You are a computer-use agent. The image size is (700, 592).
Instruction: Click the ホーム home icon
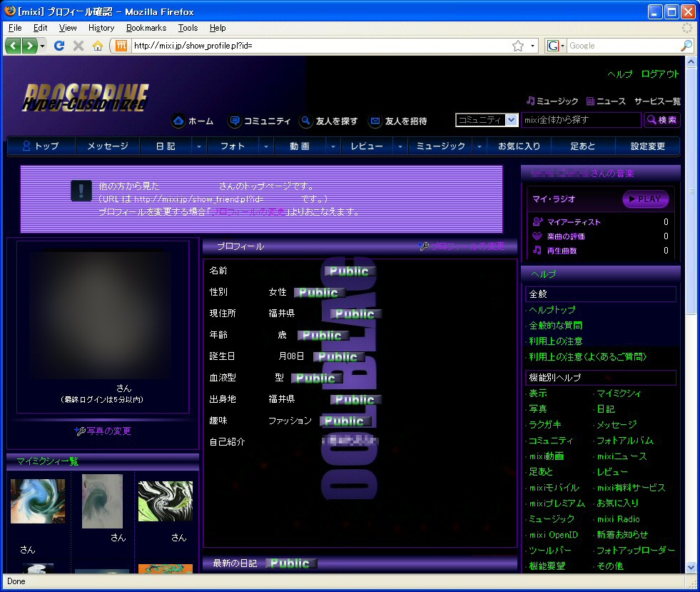178,121
